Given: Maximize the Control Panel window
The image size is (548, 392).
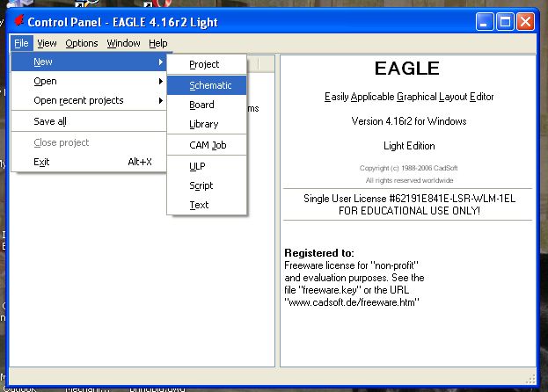Looking at the screenshot, I should (x=506, y=22).
